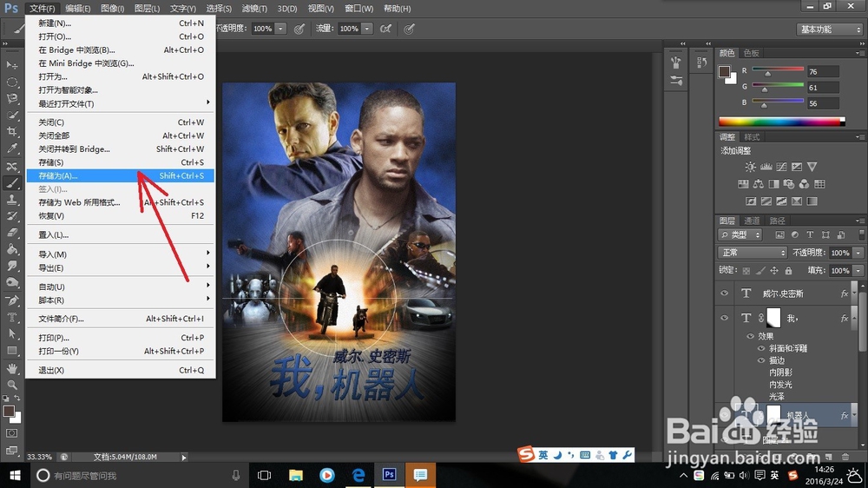The width and height of the screenshot is (868, 488).
Task: Add a Color Balance adjustment
Action: [x=758, y=184]
